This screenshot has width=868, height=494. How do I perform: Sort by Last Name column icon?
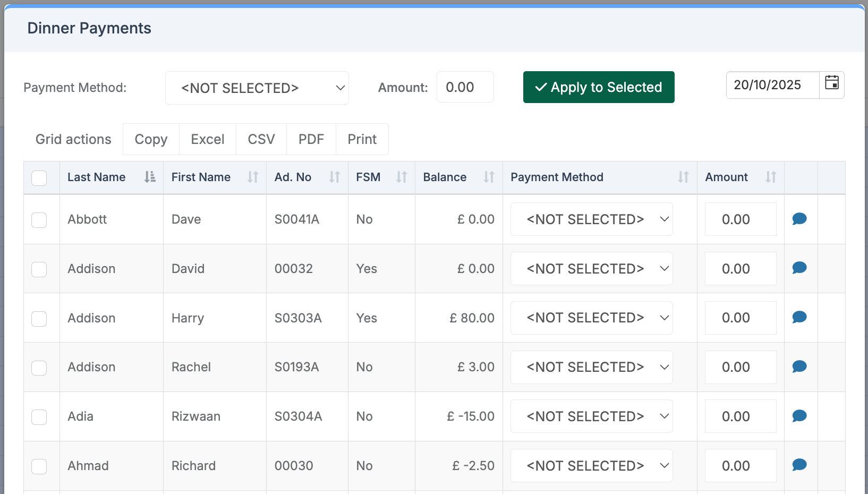click(150, 177)
